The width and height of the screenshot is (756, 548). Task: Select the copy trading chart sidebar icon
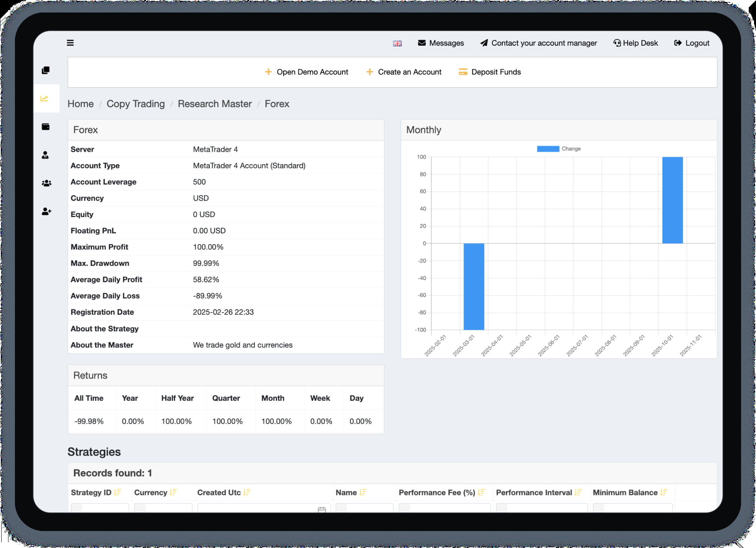tap(46, 98)
